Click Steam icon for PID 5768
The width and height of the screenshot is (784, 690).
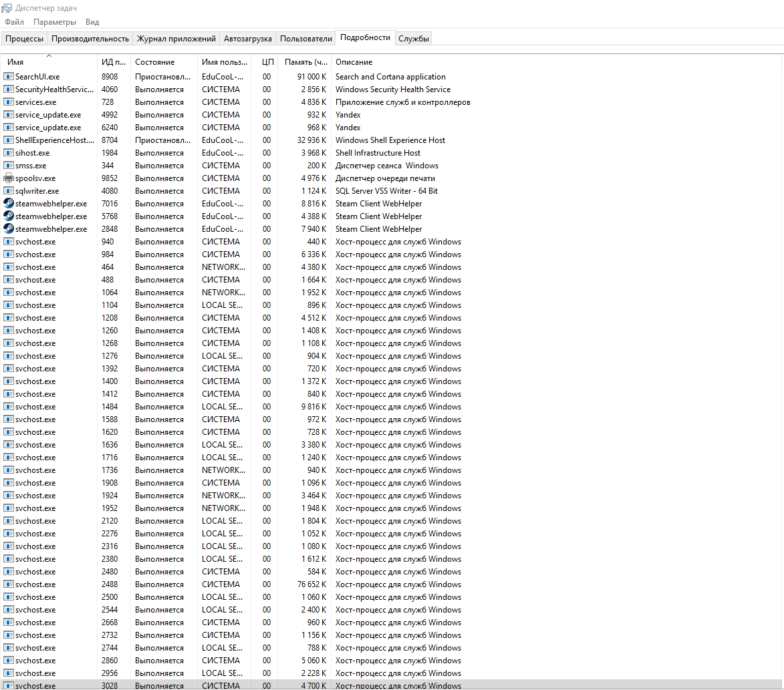coord(9,216)
